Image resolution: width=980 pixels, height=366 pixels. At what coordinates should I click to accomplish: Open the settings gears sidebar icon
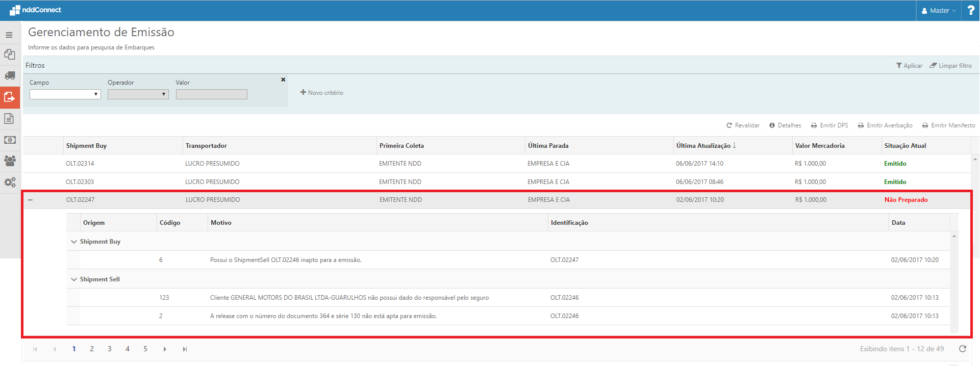[10, 182]
